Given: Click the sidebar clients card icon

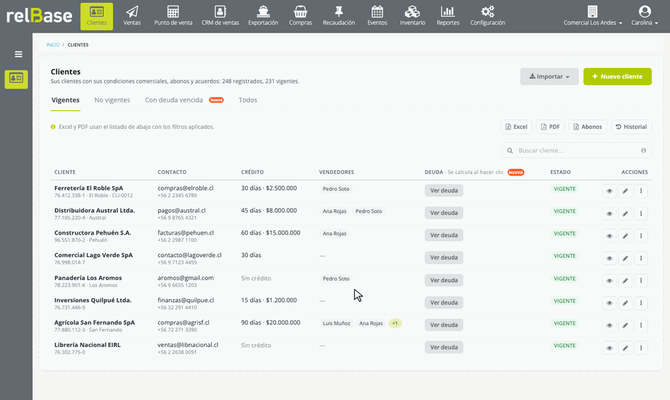Looking at the screenshot, I should pos(16,79).
